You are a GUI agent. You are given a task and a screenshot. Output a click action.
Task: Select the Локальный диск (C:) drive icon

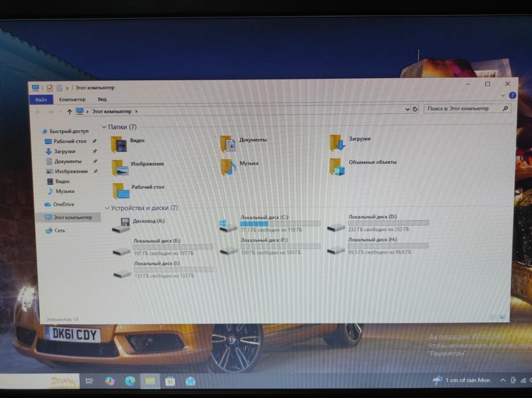[x=228, y=226]
